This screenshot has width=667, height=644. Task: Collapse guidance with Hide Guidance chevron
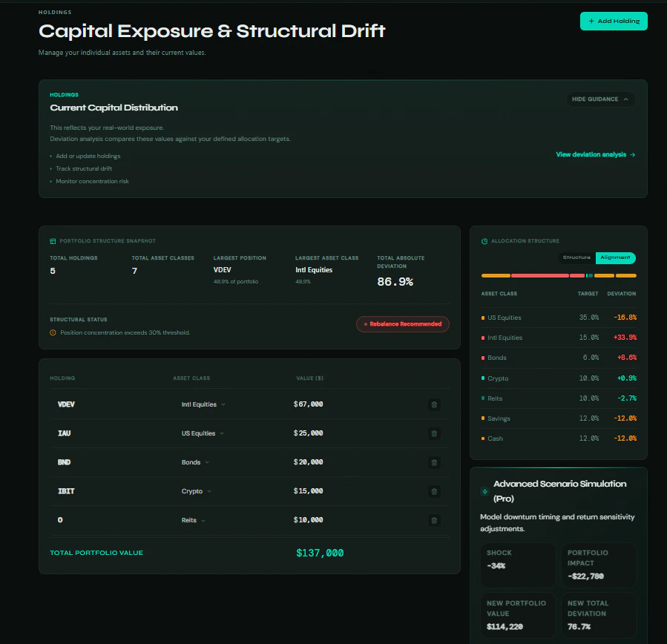625,99
